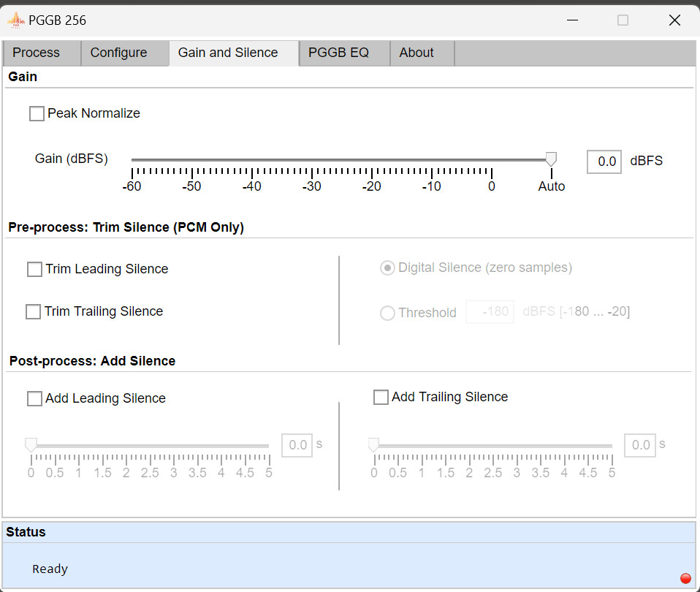Screen dimensions: 700x592
Task: Go to the PGGB EQ tab
Action: [x=338, y=53]
